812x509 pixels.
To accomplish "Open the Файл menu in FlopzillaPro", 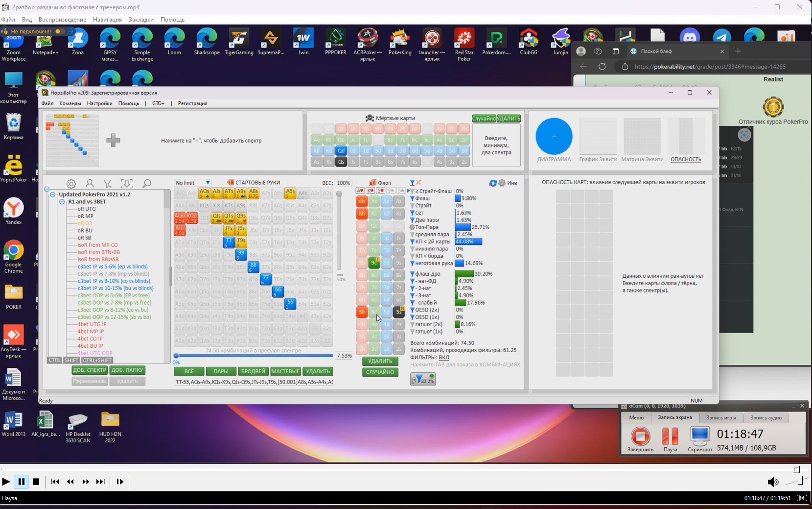I will [47, 103].
